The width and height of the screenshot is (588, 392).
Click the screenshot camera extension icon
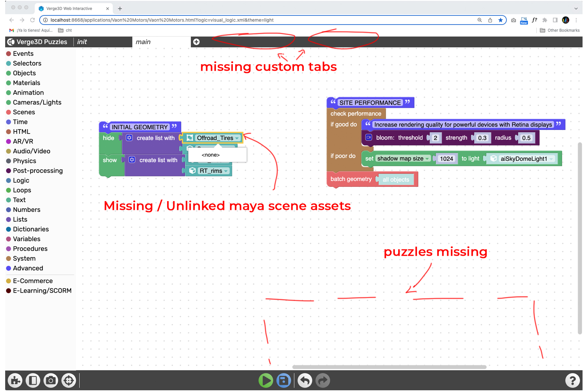514,20
